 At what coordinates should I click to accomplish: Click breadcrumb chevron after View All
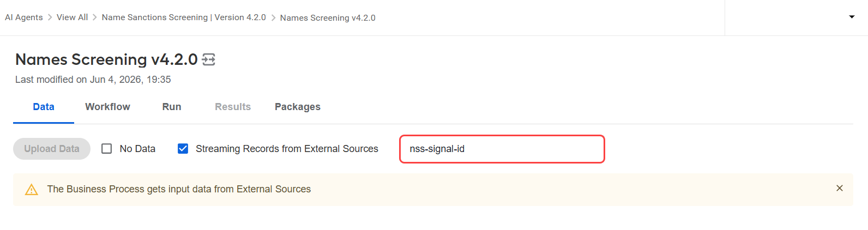95,17
